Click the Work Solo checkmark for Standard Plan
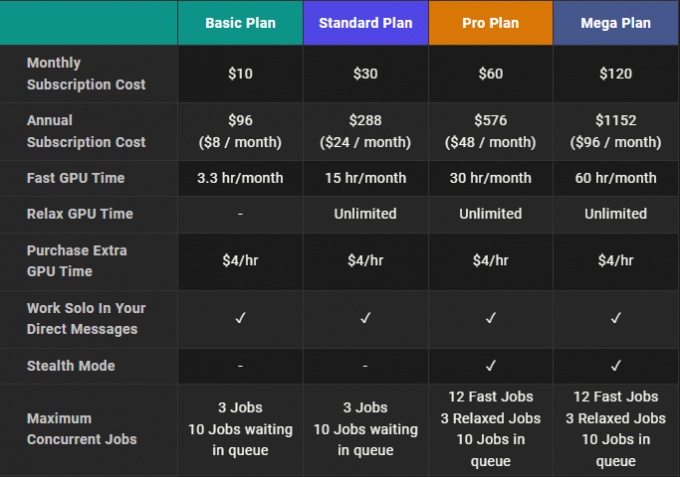Viewport: 680px width, 477px height. pos(366,318)
